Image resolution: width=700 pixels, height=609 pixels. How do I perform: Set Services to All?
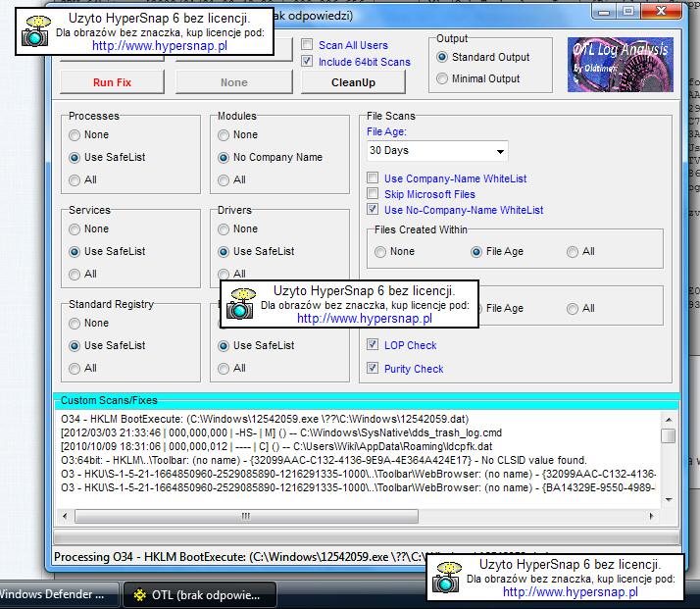(x=75, y=275)
